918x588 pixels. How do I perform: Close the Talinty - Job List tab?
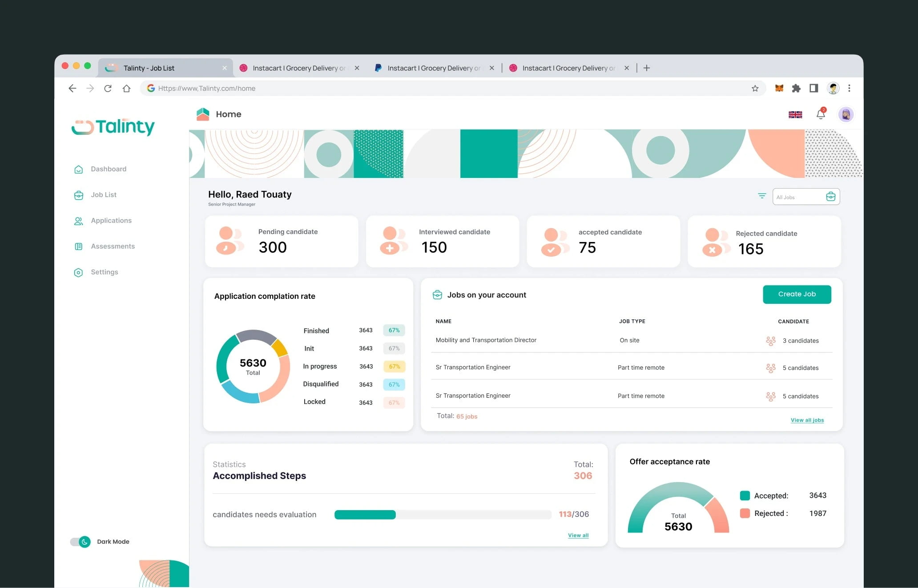coord(224,68)
